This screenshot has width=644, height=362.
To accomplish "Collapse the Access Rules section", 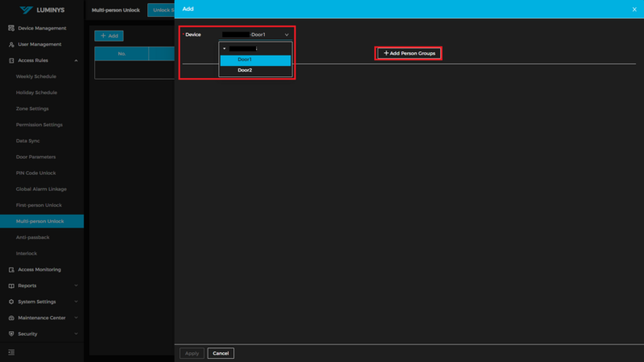I will click(x=76, y=60).
